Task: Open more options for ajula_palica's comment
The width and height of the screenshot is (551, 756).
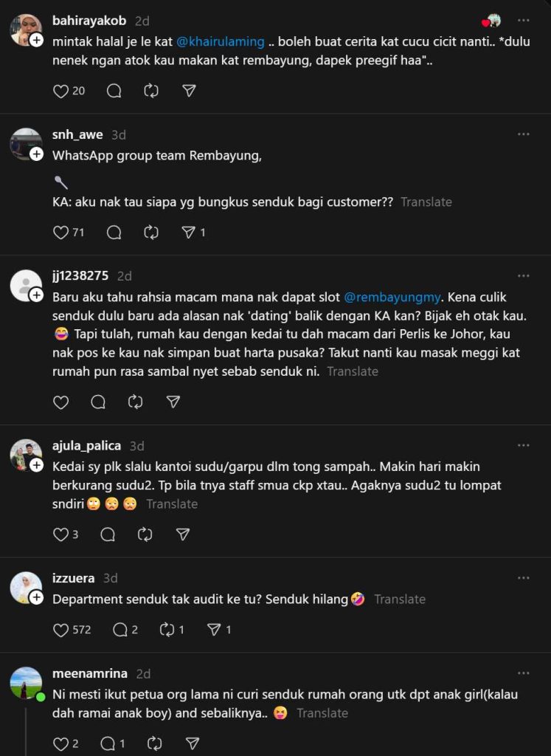Action: 523,446
